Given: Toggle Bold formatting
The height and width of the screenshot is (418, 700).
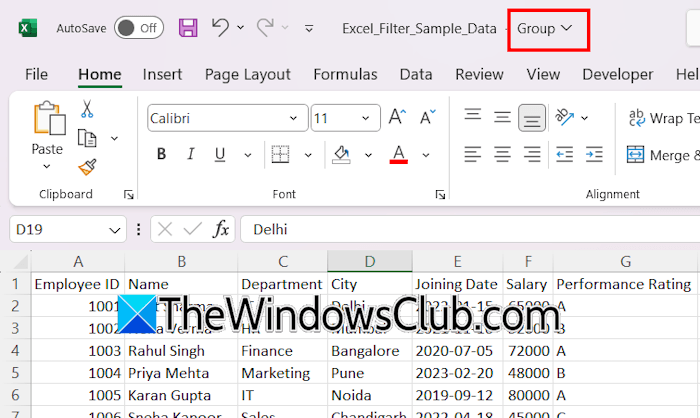Looking at the screenshot, I should (x=162, y=154).
